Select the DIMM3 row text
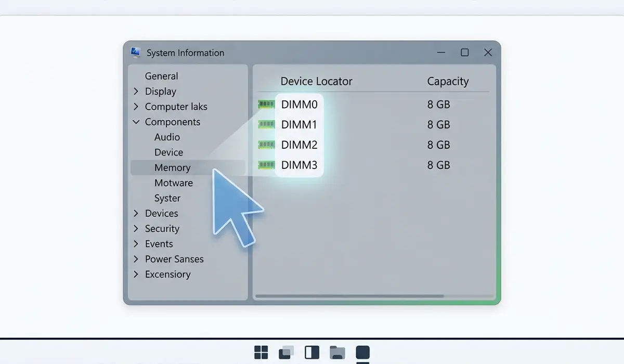 [x=299, y=165]
